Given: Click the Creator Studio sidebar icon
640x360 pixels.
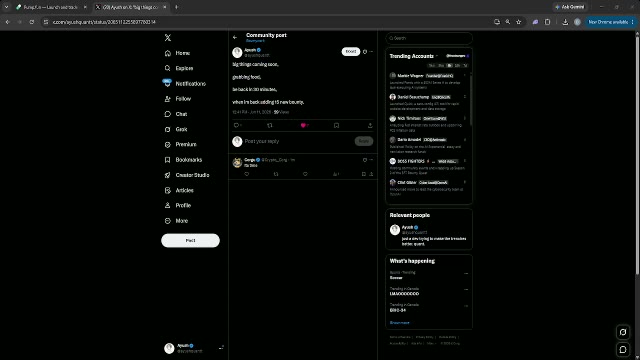Looking at the screenshot, I should coord(167,175).
